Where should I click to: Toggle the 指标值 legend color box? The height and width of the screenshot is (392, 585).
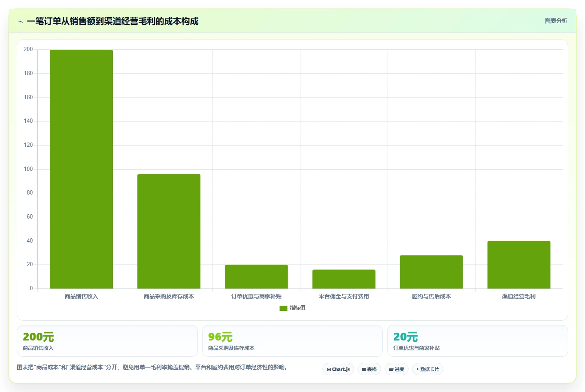pos(283,308)
